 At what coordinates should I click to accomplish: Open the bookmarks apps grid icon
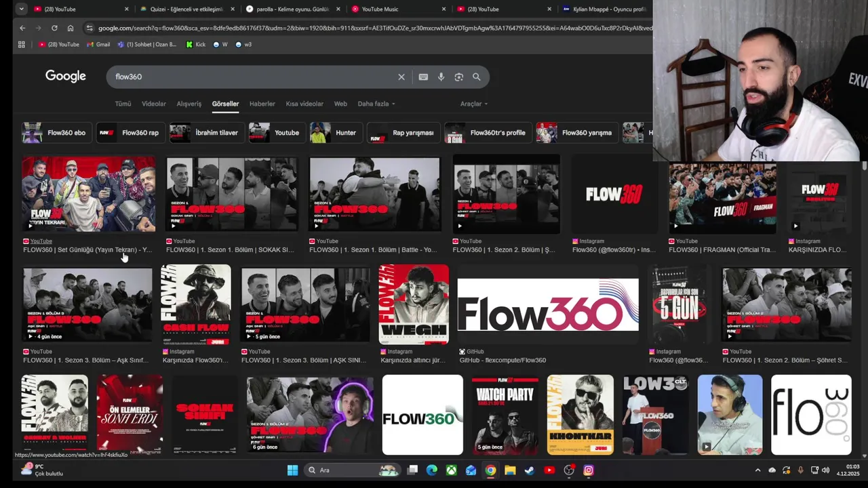coord(22,45)
